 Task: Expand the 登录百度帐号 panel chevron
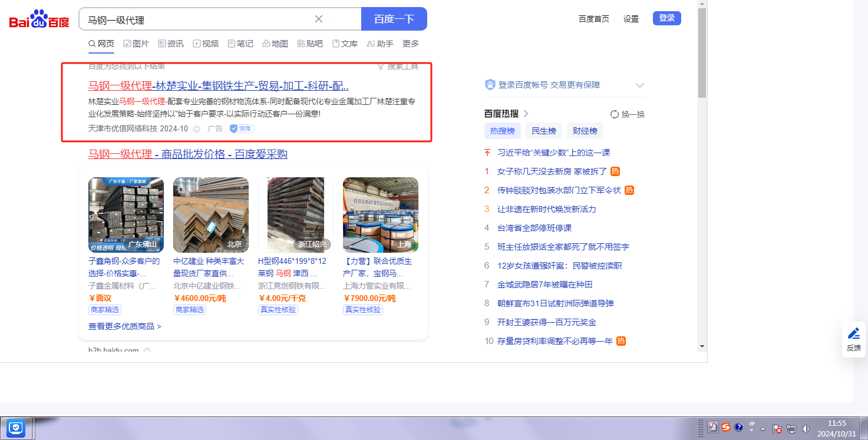tap(640, 85)
